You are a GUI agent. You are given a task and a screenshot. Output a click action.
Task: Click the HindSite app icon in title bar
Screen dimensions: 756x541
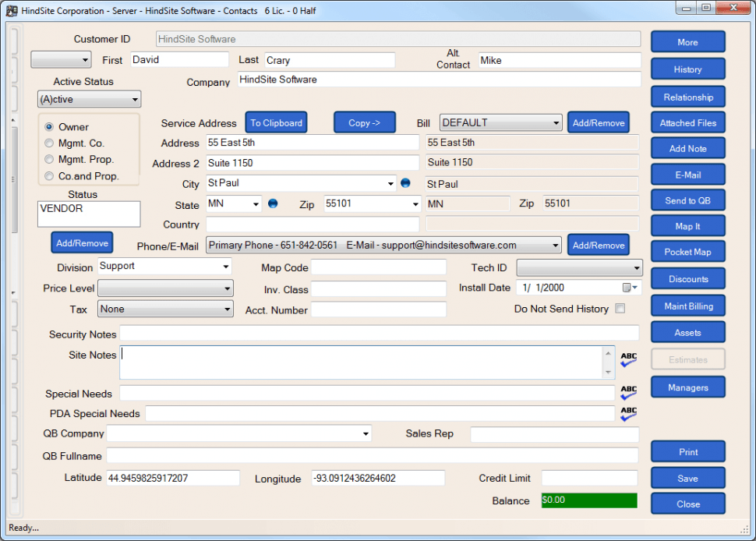(12, 11)
